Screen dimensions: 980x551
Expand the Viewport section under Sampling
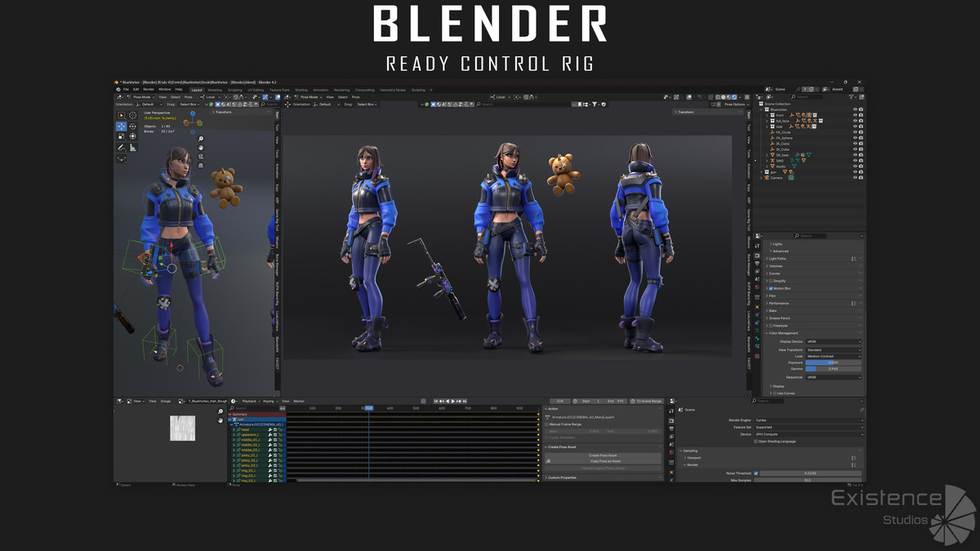[x=694, y=458]
